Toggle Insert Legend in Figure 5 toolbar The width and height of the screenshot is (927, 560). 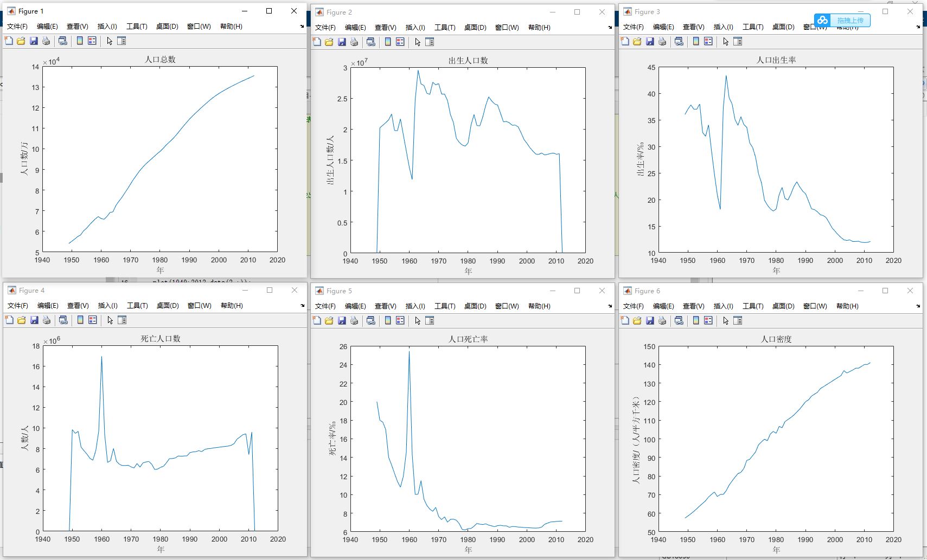coord(400,320)
